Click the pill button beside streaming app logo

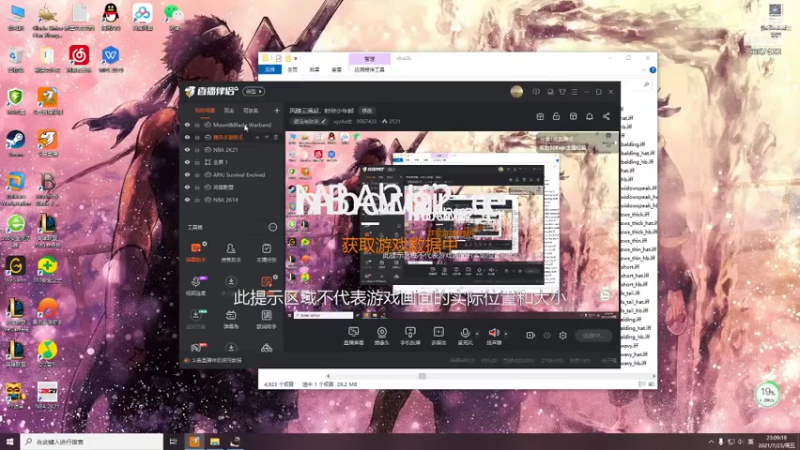point(254,92)
